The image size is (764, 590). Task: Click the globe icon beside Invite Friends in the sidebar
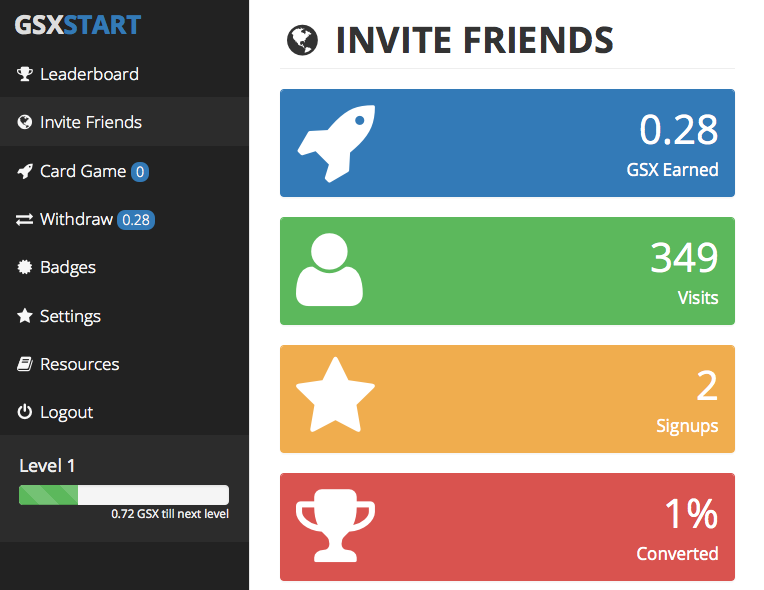click(x=24, y=122)
